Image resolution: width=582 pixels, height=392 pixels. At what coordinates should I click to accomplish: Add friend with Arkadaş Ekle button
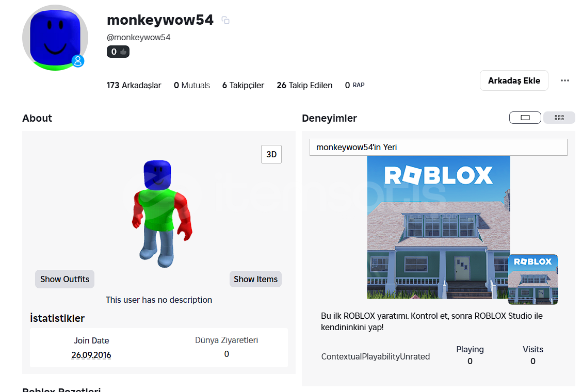click(x=514, y=80)
